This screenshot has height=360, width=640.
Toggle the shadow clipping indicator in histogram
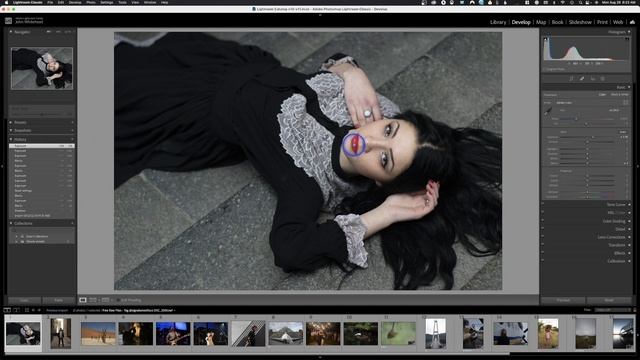pos(546,39)
